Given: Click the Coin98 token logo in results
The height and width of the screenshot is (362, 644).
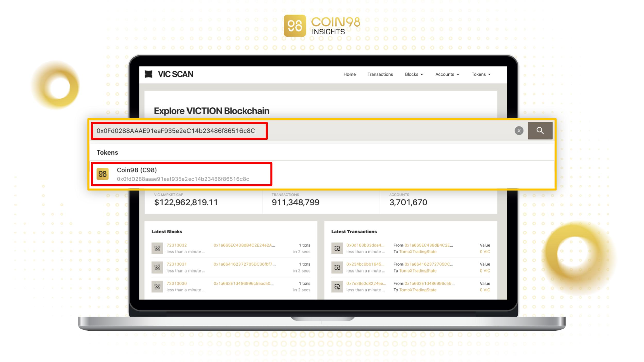Looking at the screenshot, I should coord(103,174).
